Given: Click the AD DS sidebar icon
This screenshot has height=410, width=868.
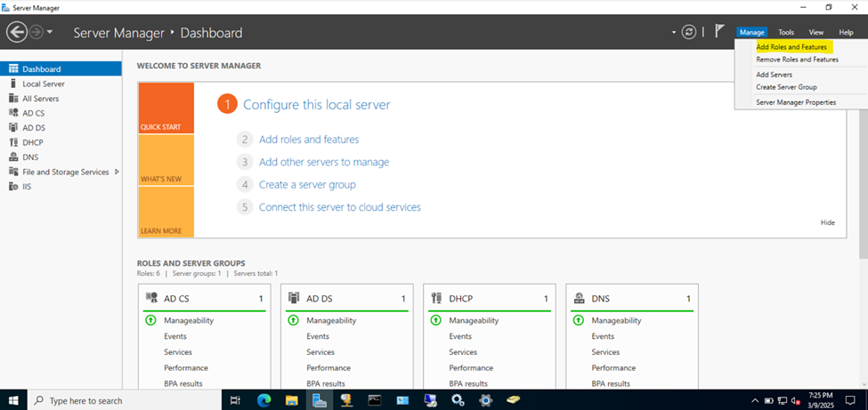Looking at the screenshot, I should [14, 128].
